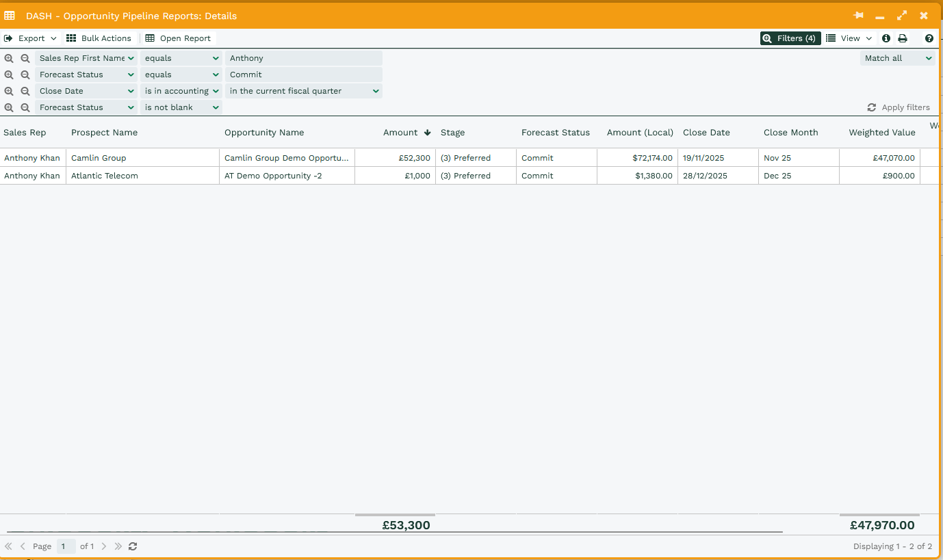Click the Anthony filter value field
Image resolution: width=943 pixels, height=560 pixels.
pyautogui.click(x=303, y=58)
